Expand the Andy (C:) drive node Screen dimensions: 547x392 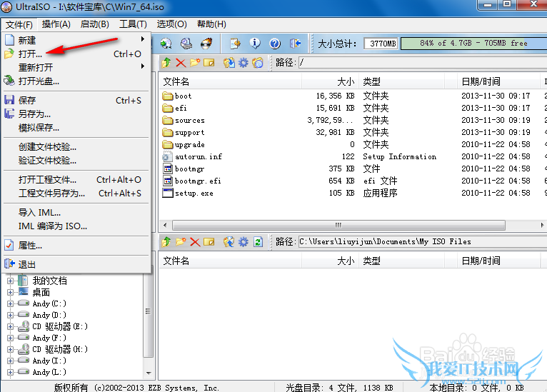pyautogui.click(x=10, y=303)
